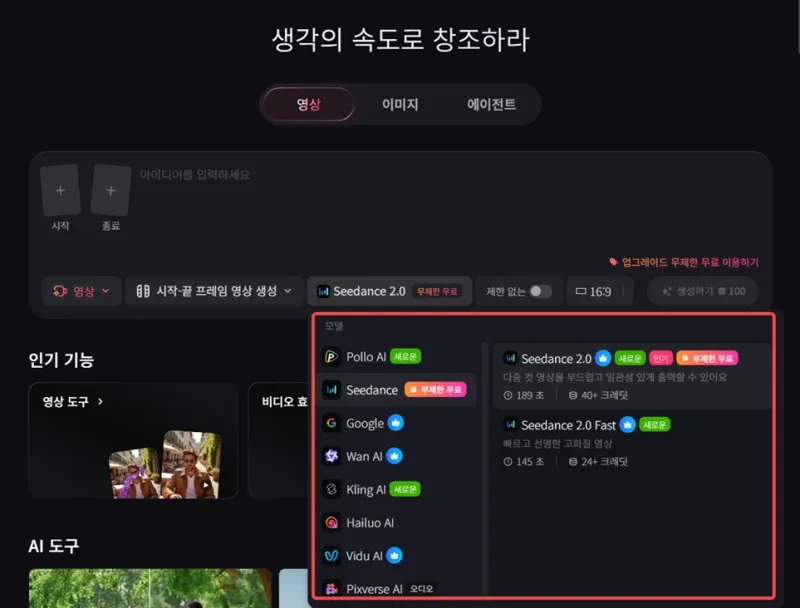This screenshot has width=800, height=608.
Task: Click the Kling AI logo icon
Action: pos(331,489)
